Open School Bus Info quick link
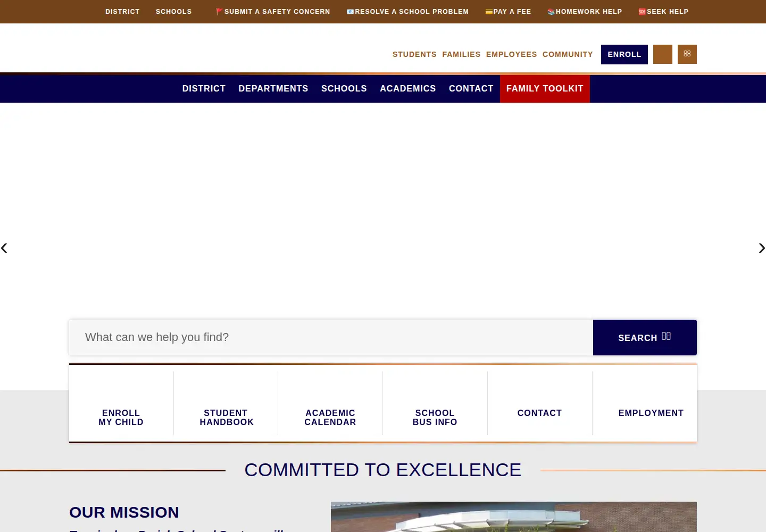Screen dimensions: 766x532 click(x=435, y=403)
